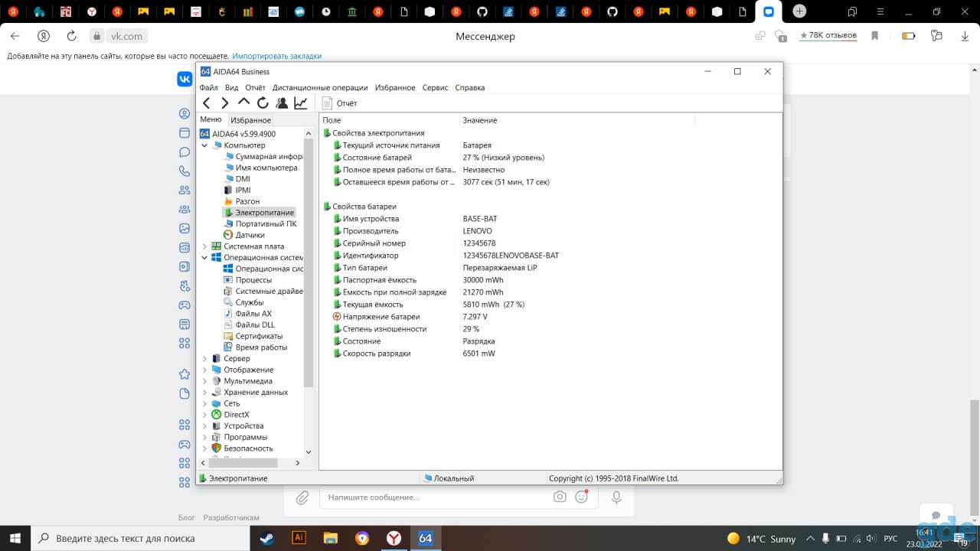
Task: Click the Отчёт report button
Action: tap(339, 103)
